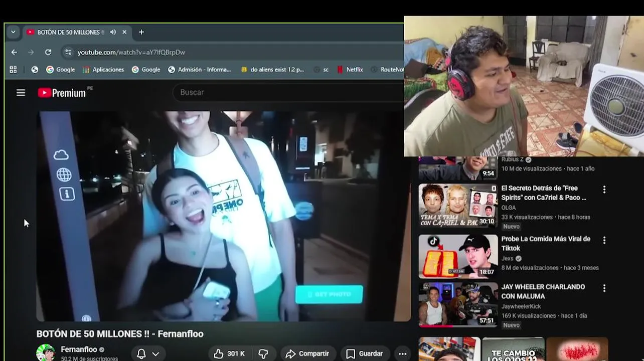The image size is (644, 361).
Task: Open the YouTube hamburger guide menu
Action: point(21,93)
